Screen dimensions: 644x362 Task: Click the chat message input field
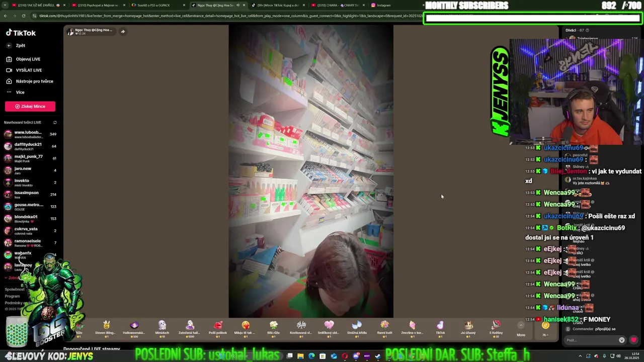[x=591, y=340]
